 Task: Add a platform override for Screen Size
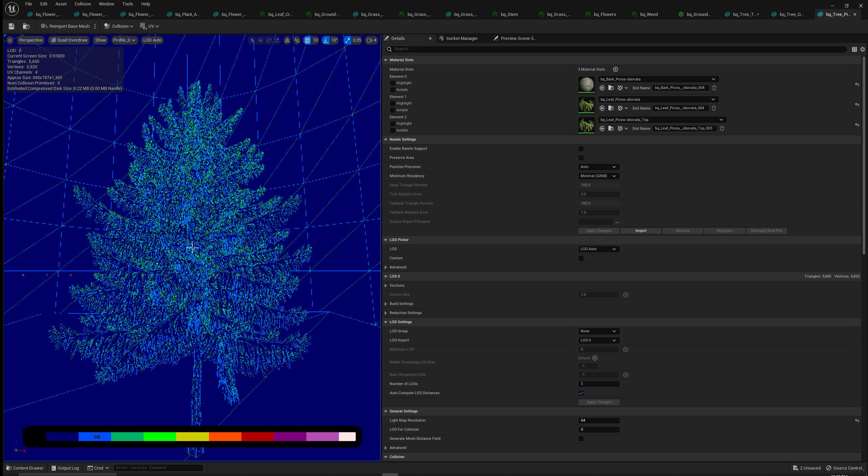(626, 295)
